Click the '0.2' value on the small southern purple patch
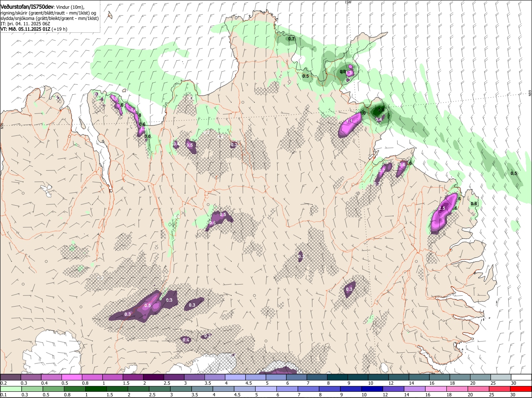 [207, 336]
